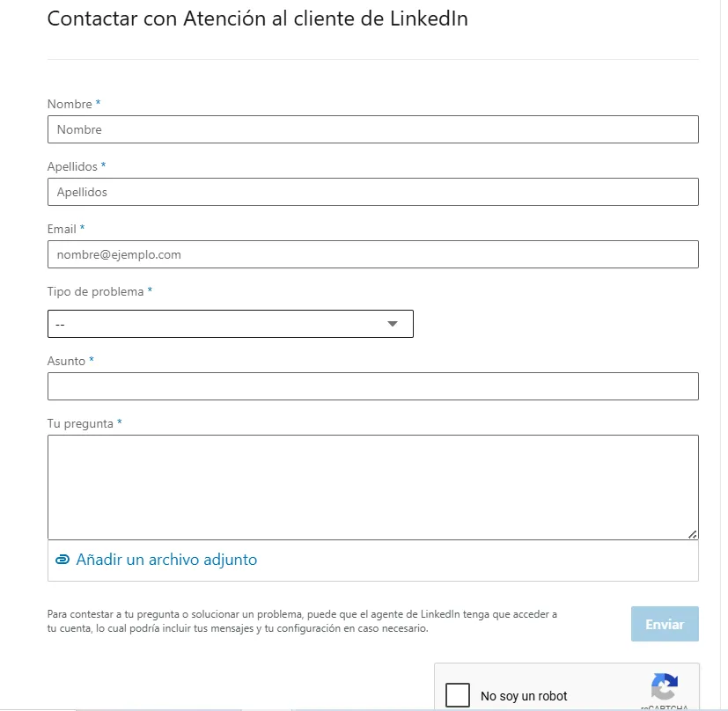Click the paperclip attachment icon

click(62, 560)
